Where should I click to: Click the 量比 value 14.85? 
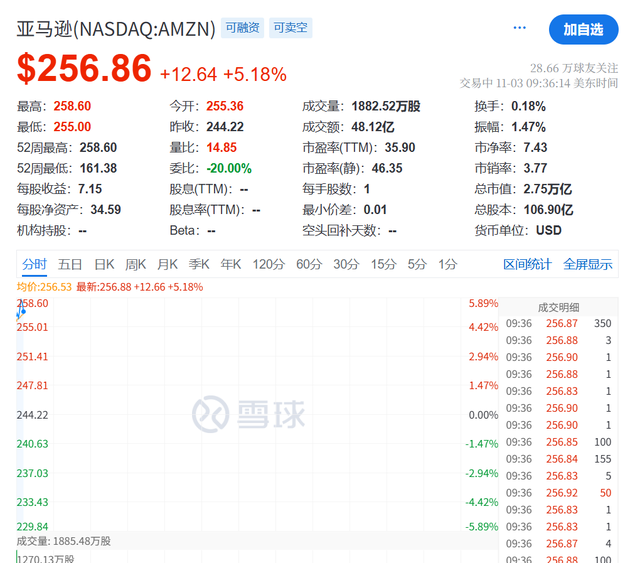222,147
